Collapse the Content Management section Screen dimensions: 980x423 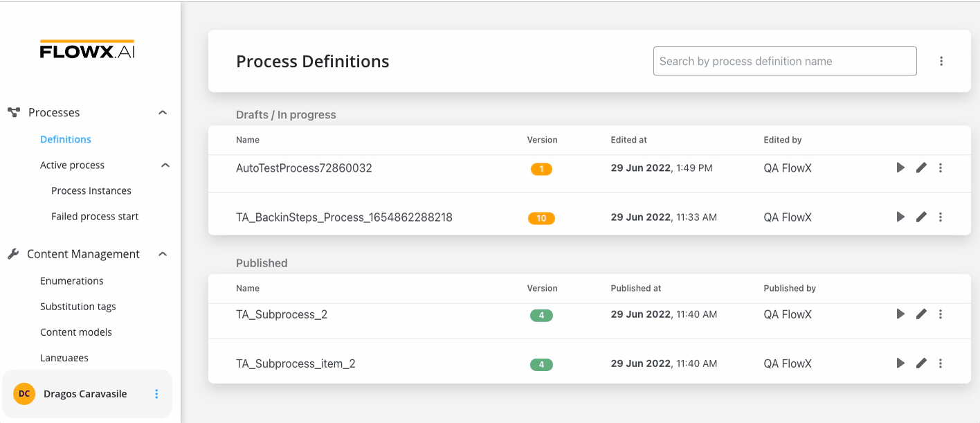[x=163, y=254]
